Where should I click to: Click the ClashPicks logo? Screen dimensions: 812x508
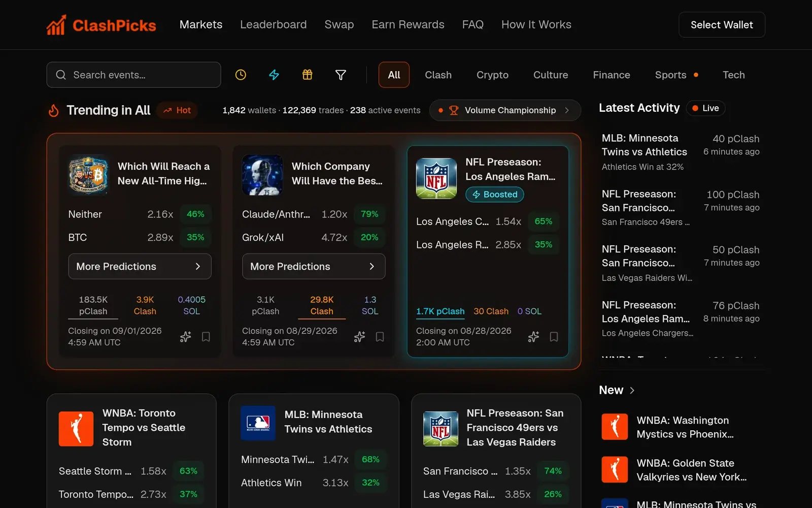(101, 25)
